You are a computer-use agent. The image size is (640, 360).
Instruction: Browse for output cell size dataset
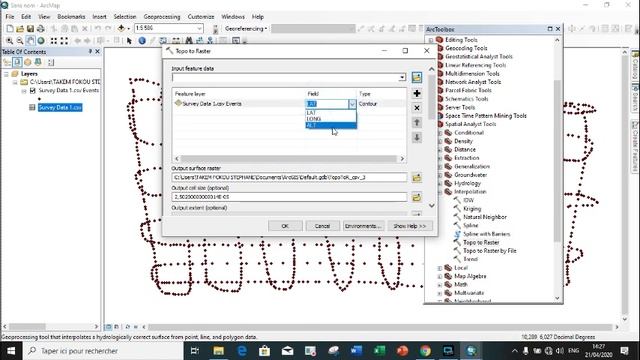pyautogui.click(x=416, y=198)
